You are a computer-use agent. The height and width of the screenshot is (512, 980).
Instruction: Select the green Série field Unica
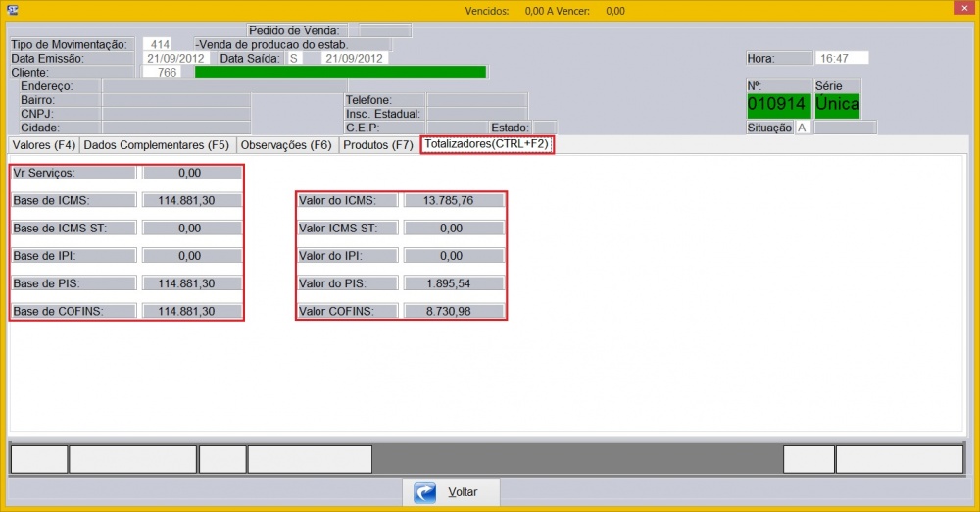tap(836, 104)
